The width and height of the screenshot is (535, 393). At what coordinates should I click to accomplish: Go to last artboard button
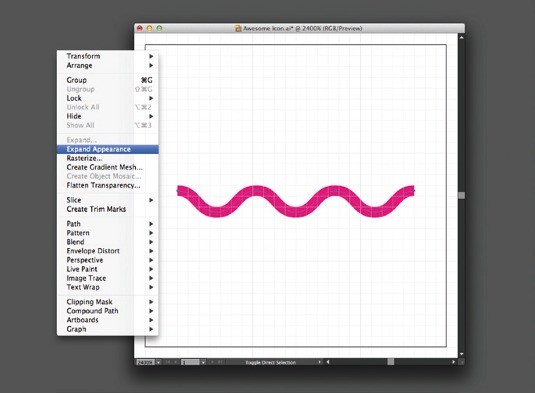tap(220, 362)
